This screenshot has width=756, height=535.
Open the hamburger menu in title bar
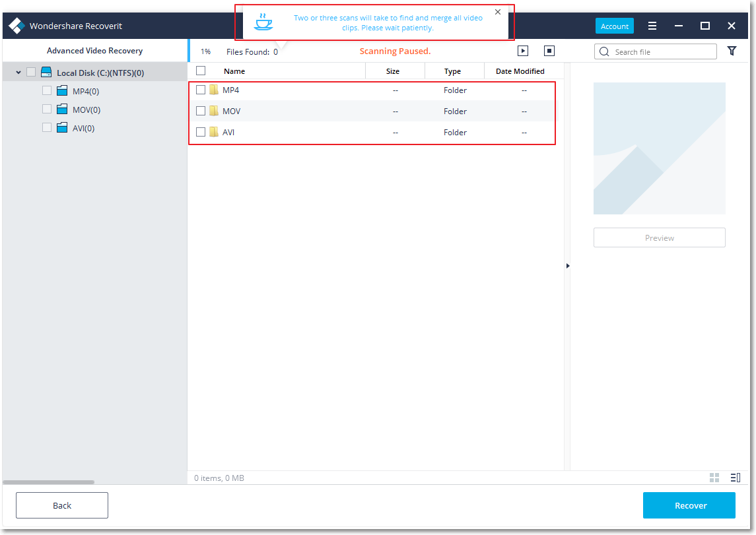point(652,26)
